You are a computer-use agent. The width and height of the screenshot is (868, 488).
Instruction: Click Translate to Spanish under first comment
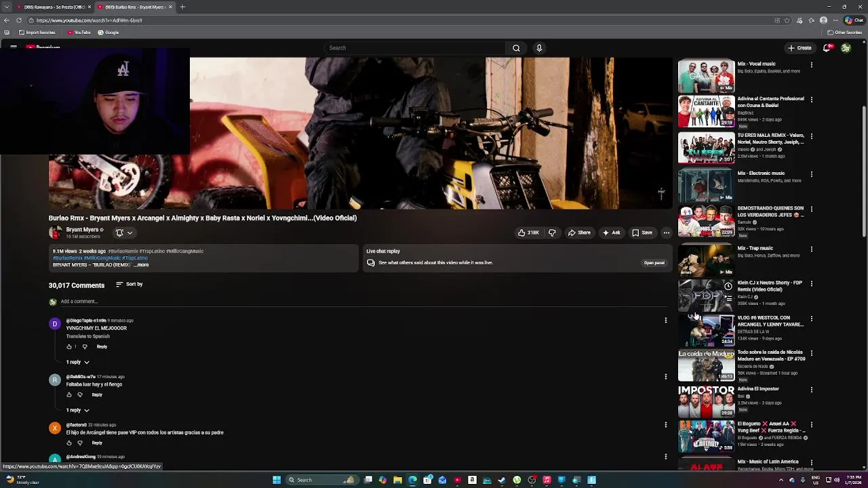click(87, 336)
